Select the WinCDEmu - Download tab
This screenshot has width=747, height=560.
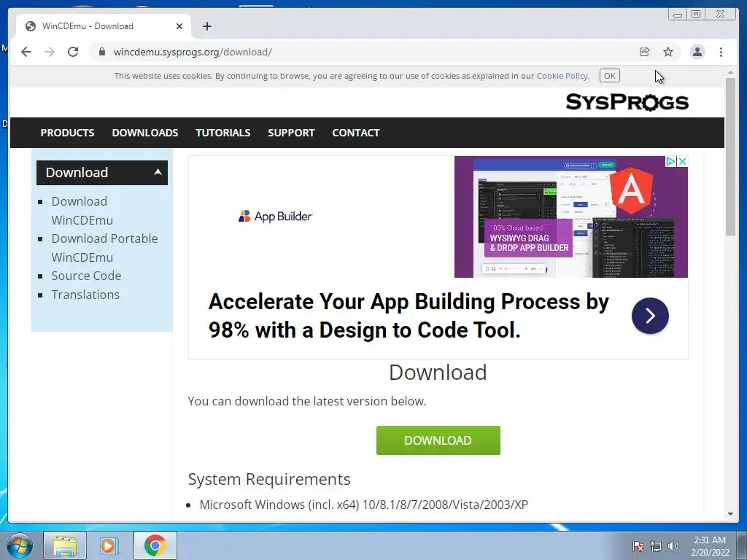point(104,26)
